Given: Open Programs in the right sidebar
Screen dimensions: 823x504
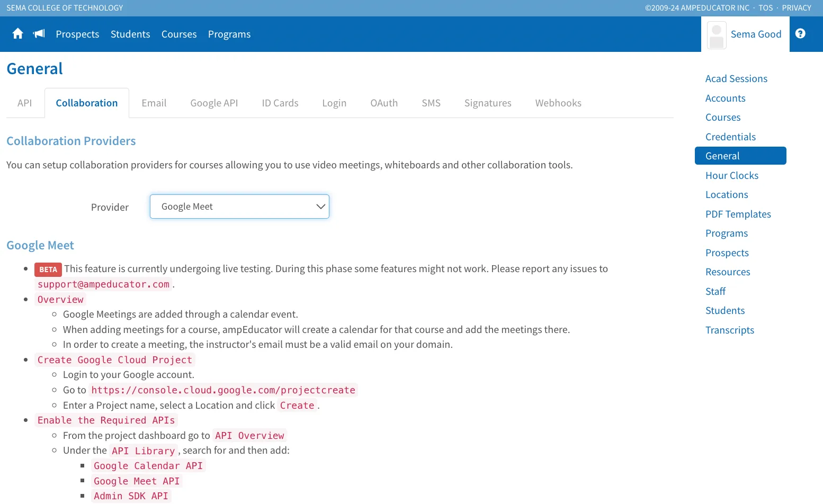Looking at the screenshot, I should pyautogui.click(x=727, y=233).
